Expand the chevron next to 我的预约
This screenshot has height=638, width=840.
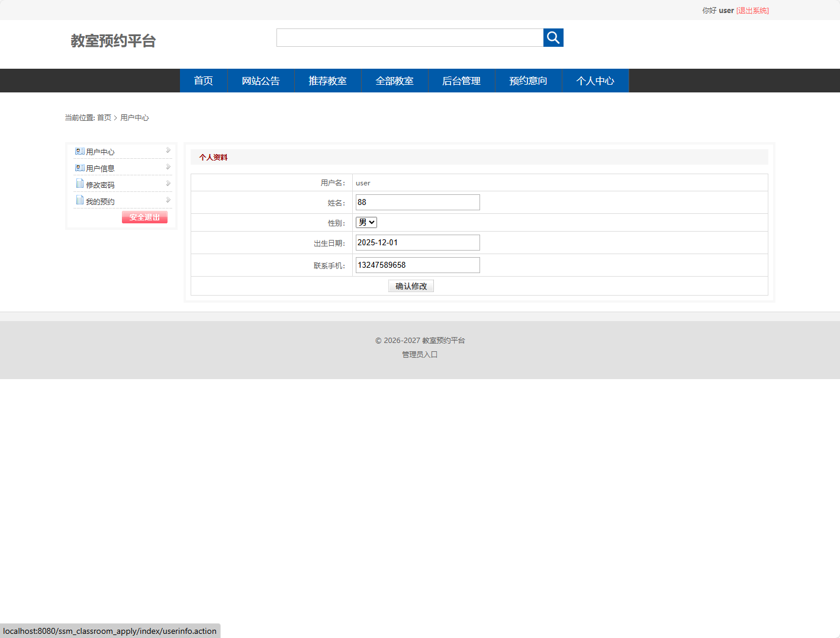169,200
